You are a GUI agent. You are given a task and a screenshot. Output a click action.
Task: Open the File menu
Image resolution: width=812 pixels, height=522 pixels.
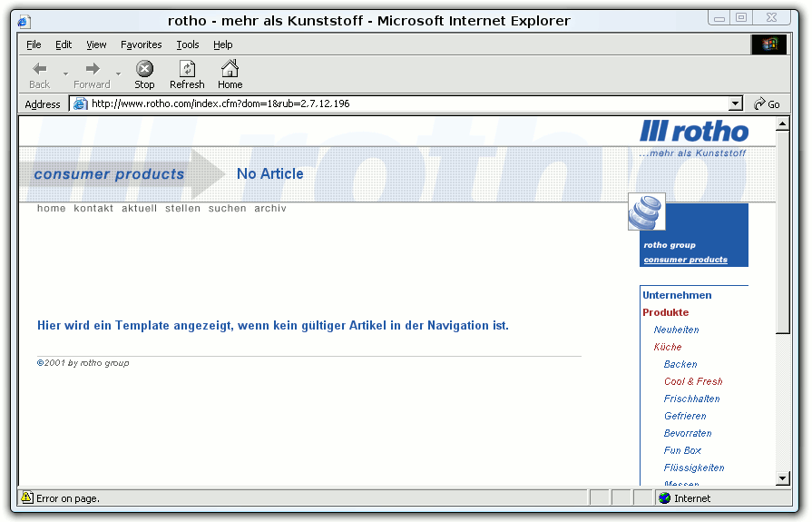click(x=34, y=44)
